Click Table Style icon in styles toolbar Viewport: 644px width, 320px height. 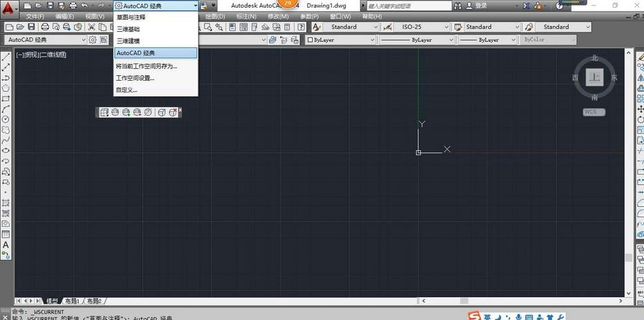click(x=458, y=27)
